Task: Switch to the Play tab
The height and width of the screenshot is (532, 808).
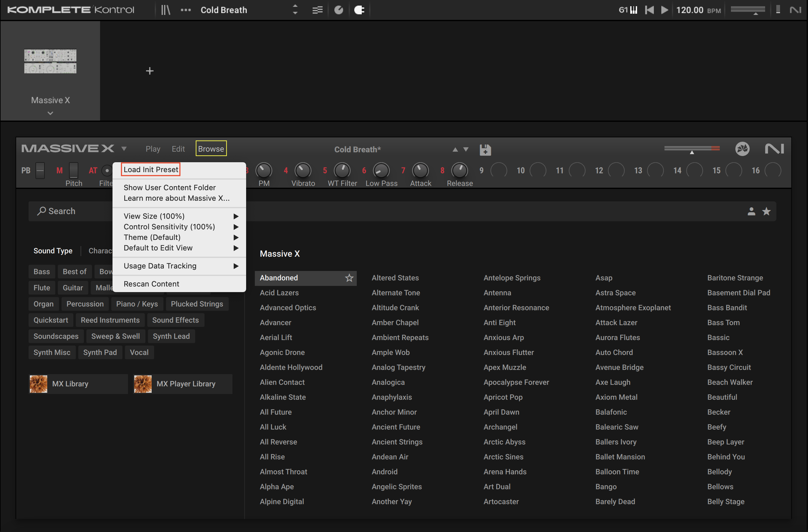Action: tap(153, 149)
